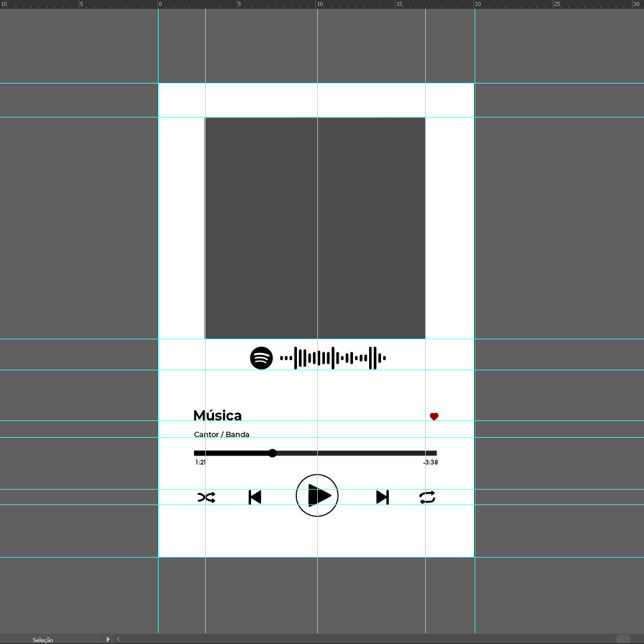This screenshot has width=644, height=644.
Task: Select the Spotify logo on the artboard
Action: point(261,358)
